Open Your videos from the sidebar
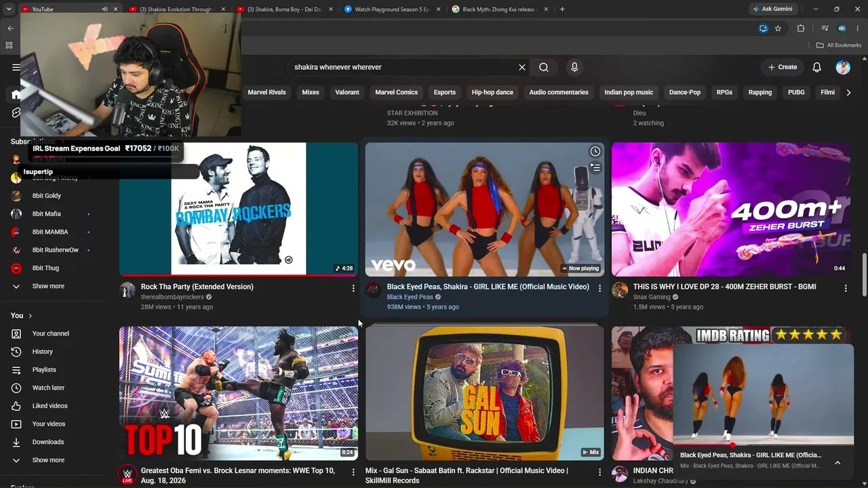The height and width of the screenshot is (488, 868). tap(49, 424)
